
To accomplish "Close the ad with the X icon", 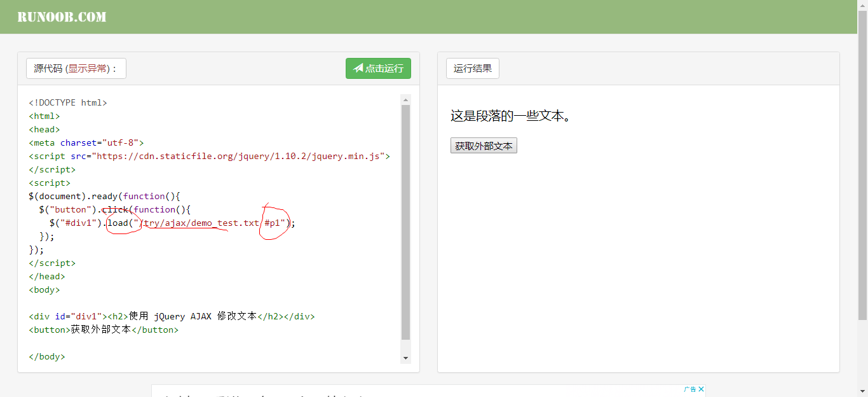I will 701,389.
